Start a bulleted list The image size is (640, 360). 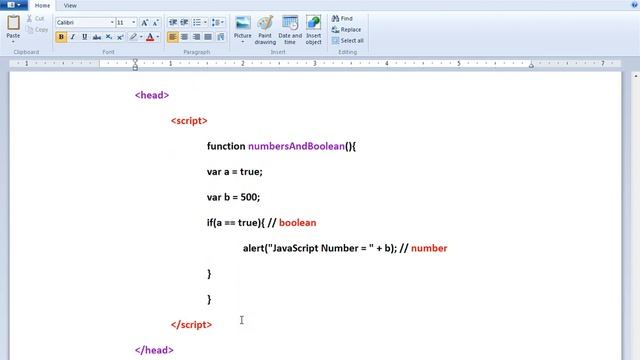197,22
